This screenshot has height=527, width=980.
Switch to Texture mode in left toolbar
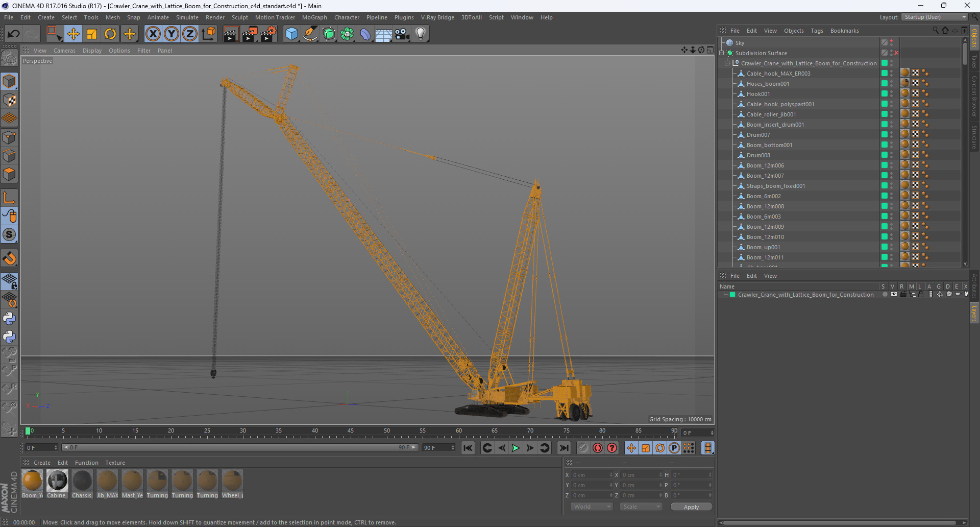(9, 100)
